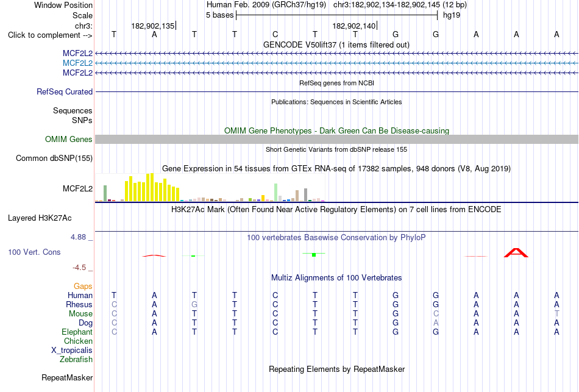
Task: Open 'RefSeq genes from NCBI' track title
Action: (x=336, y=83)
